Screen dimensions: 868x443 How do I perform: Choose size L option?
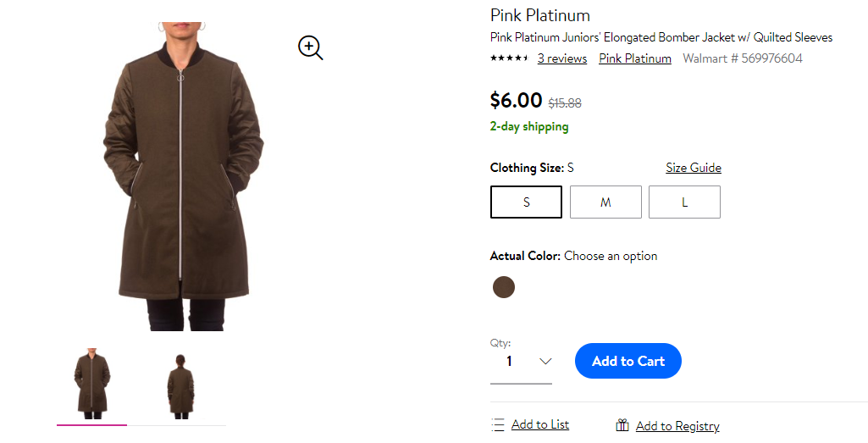[685, 202]
